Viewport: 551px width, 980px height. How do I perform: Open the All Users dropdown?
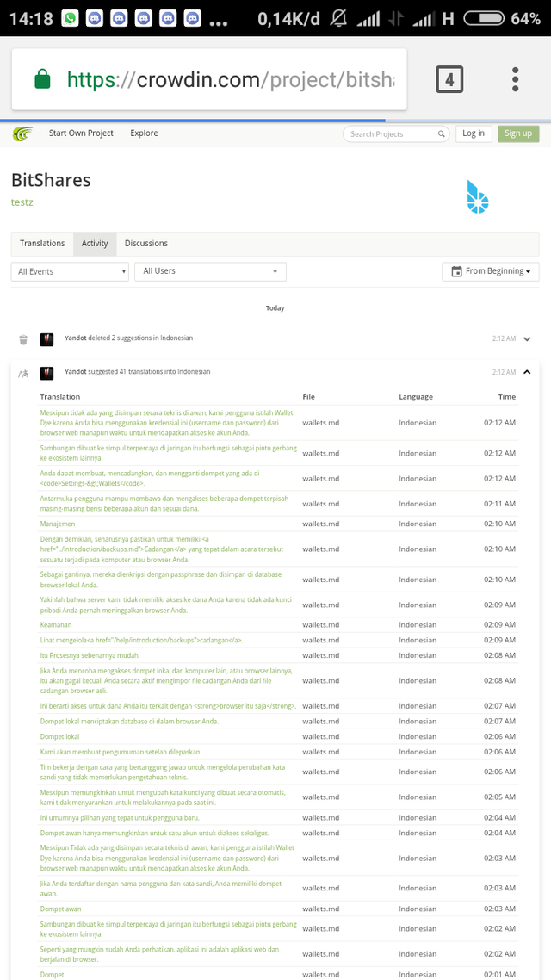point(209,271)
